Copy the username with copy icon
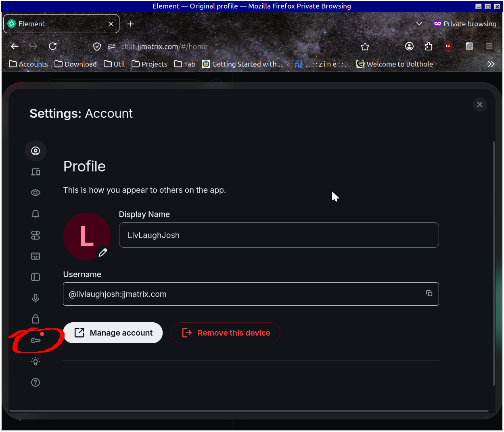Image resolution: width=504 pixels, height=432 pixels. pos(429,293)
